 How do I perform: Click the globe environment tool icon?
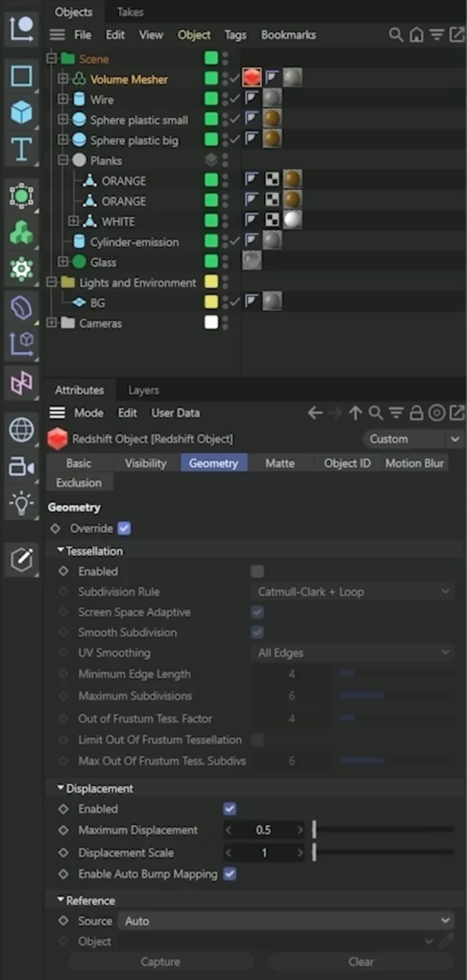[21, 430]
